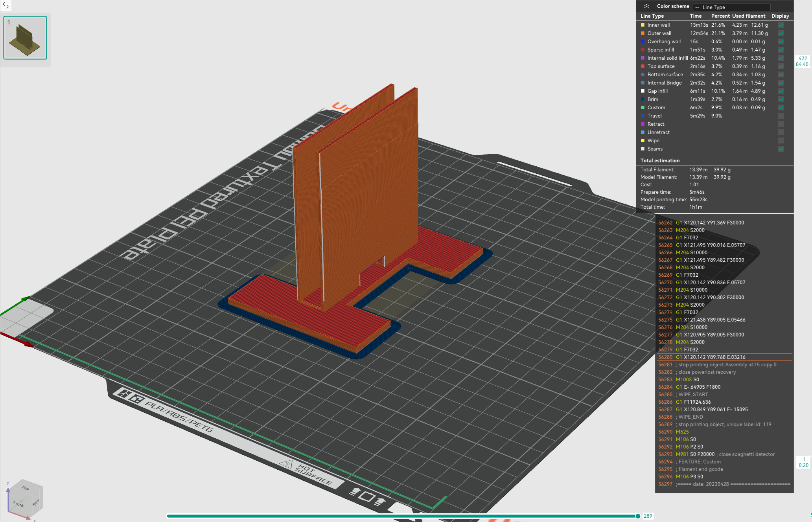
Task: Select highlighted G-code line 56280
Action: pyautogui.click(x=724, y=357)
